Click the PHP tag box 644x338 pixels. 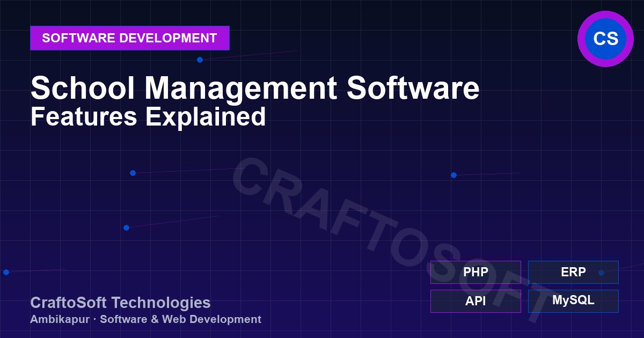click(475, 272)
